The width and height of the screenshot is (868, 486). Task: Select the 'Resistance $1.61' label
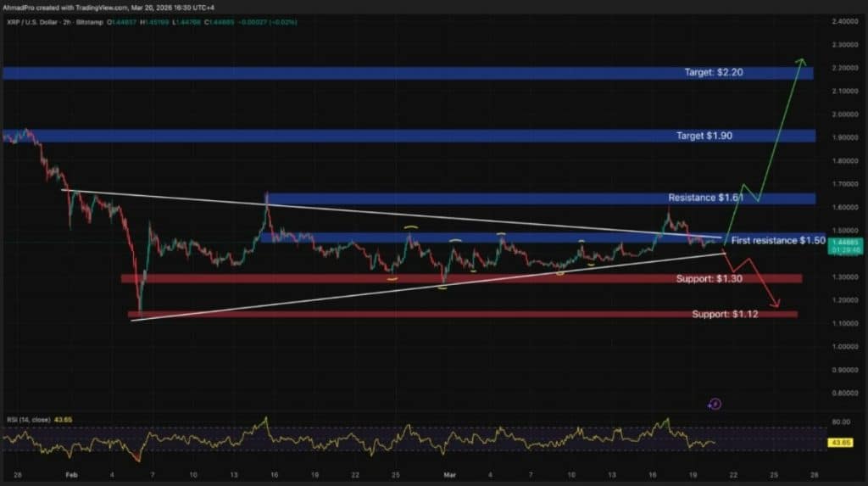(706, 198)
